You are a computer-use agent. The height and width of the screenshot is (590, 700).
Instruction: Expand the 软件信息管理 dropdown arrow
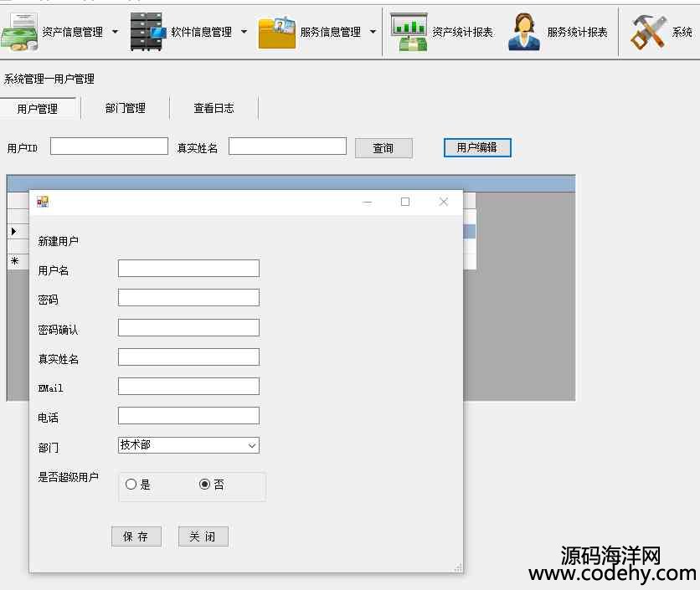pos(244,33)
